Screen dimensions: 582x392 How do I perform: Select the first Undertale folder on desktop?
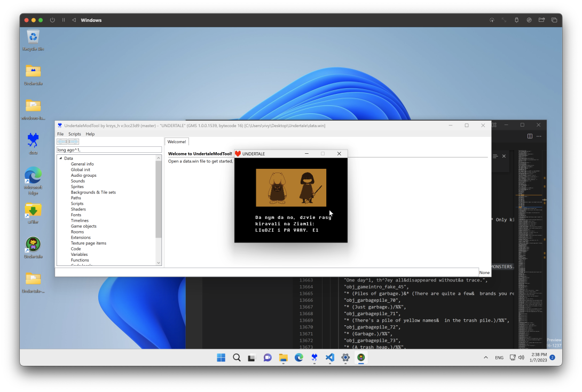(x=33, y=75)
